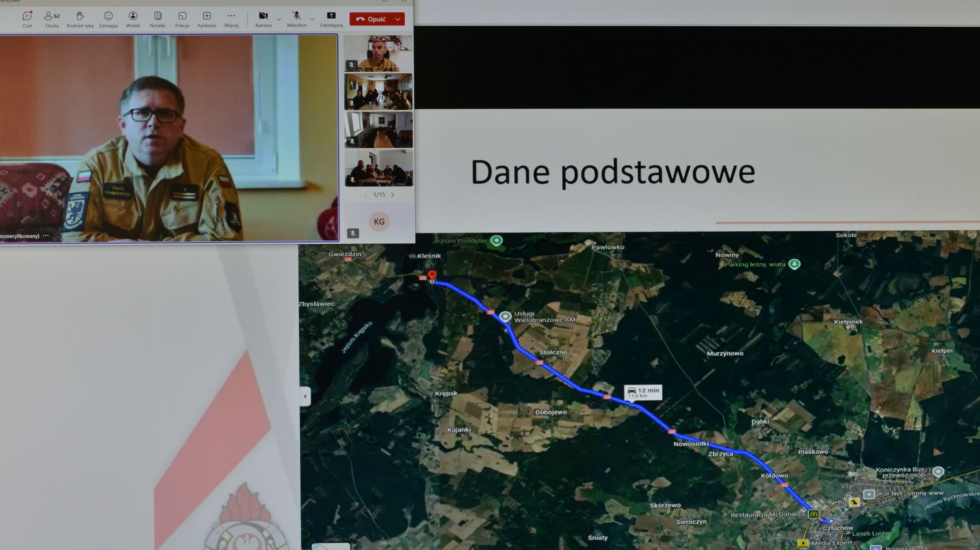Screen dimensions: 980x550
Task: Open the Czat chat panel
Action: 27,19
